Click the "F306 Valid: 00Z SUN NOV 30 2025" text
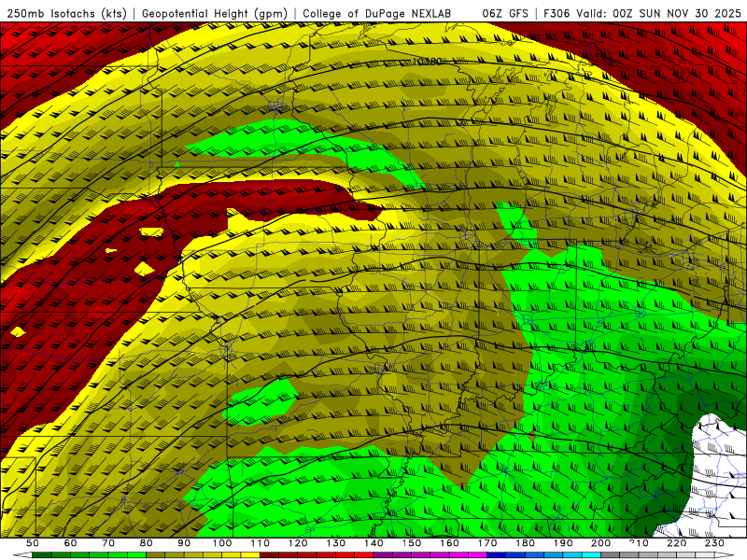This screenshot has height=560, width=747. tap(642, 13)
